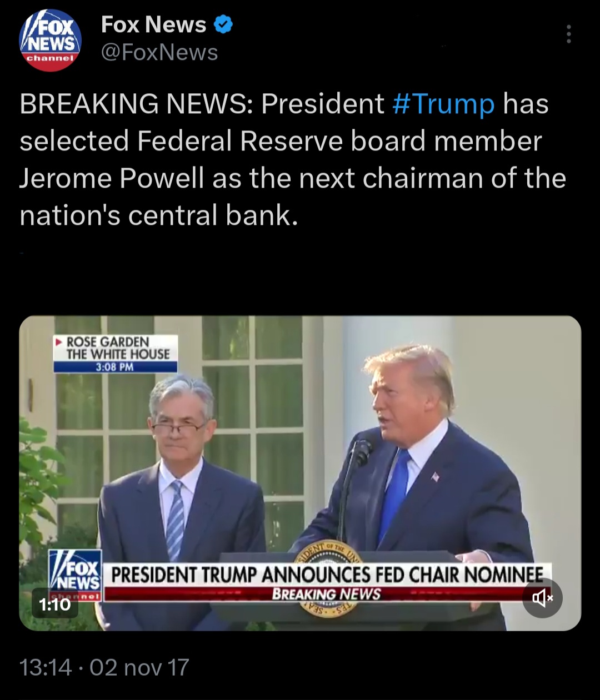Open the tweet timestamp 13:14 · 02 nov 17
600x700 pixels.
click(x=104, y=667)
